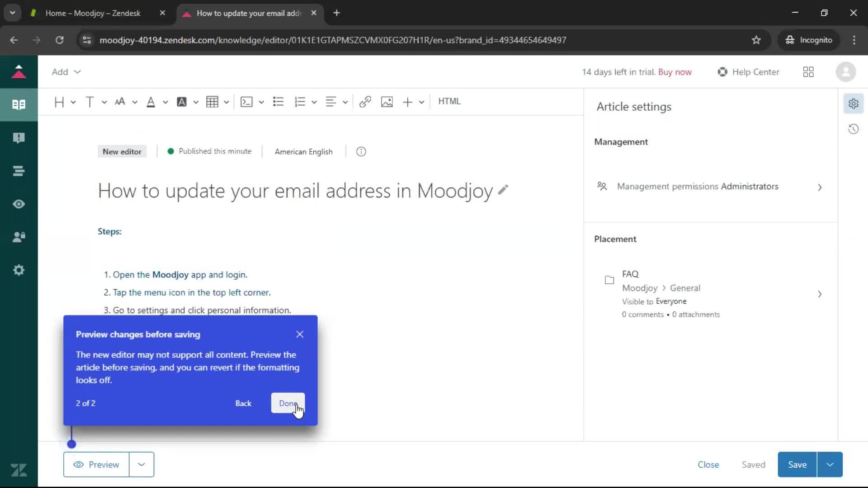The height and width of the screenshot is (488, 868).
Task: Open a new browser tab
Action: click(336, 13)
